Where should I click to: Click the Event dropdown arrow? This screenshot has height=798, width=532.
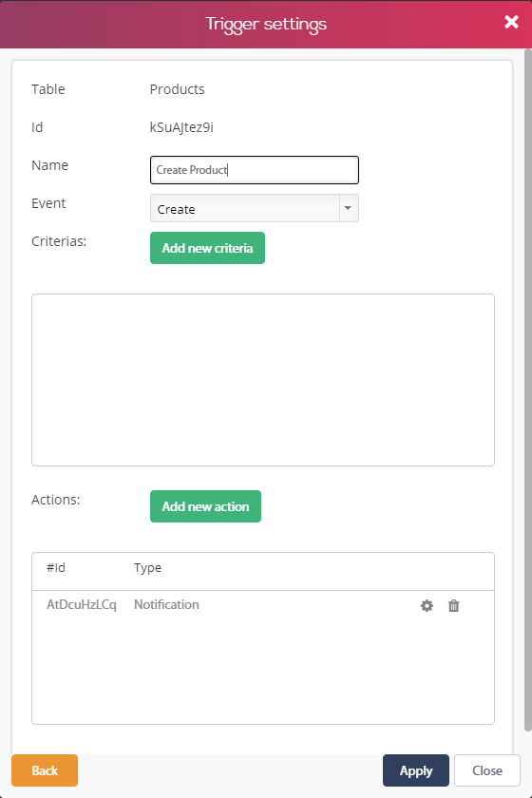click(349, 208)
